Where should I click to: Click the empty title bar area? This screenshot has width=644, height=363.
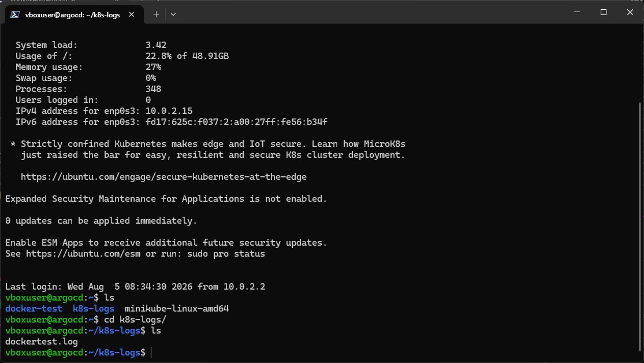(370, 12)
